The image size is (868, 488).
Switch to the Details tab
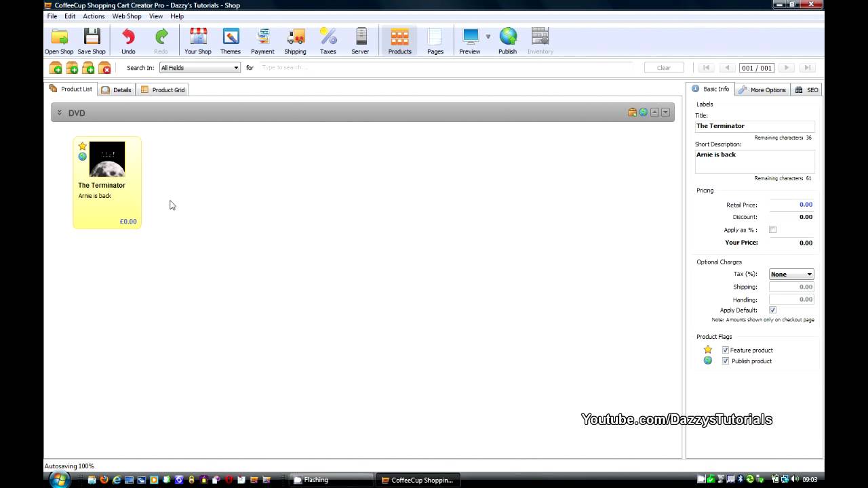click(116, 89)
